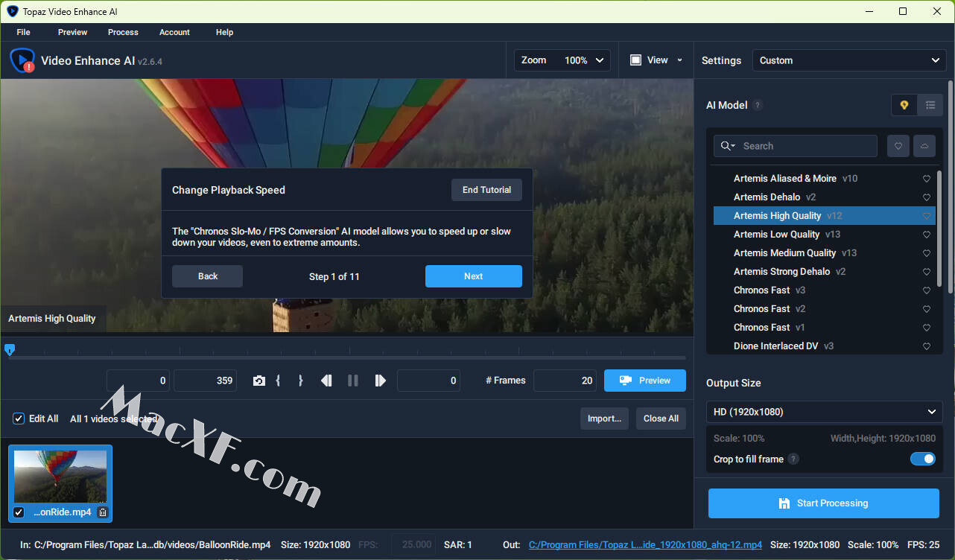Screen dimensions: 955x560
Task: Click the AI model list scrollbar
Action: [x=939, y=230]
